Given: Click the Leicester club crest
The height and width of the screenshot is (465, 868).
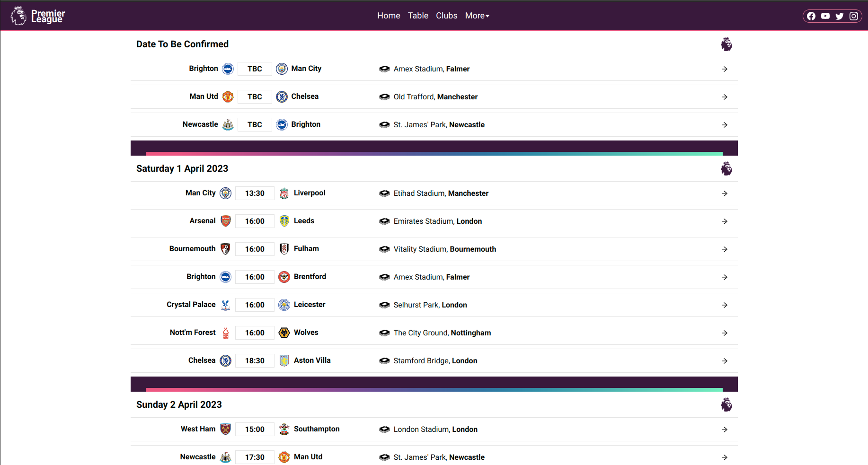Looking at the screenshot, I should 284,305.
